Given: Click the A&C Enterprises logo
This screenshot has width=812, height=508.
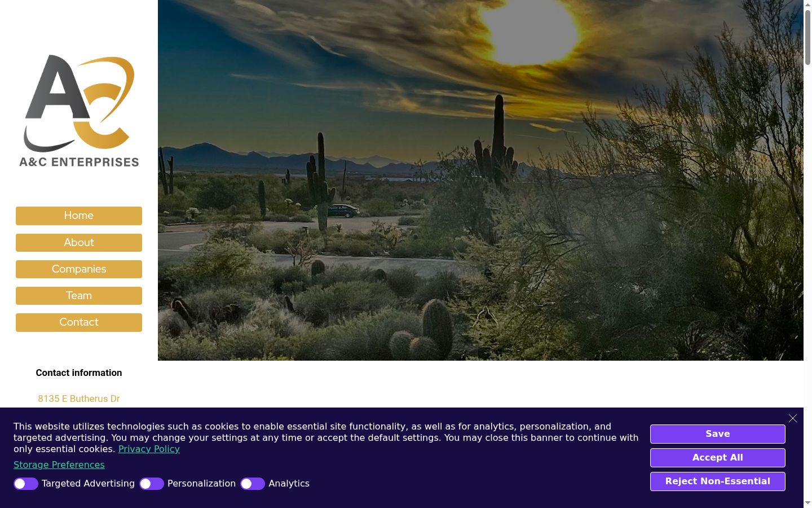Looking at the screenshot, I should pyautogui.click(x=79, y=111).
